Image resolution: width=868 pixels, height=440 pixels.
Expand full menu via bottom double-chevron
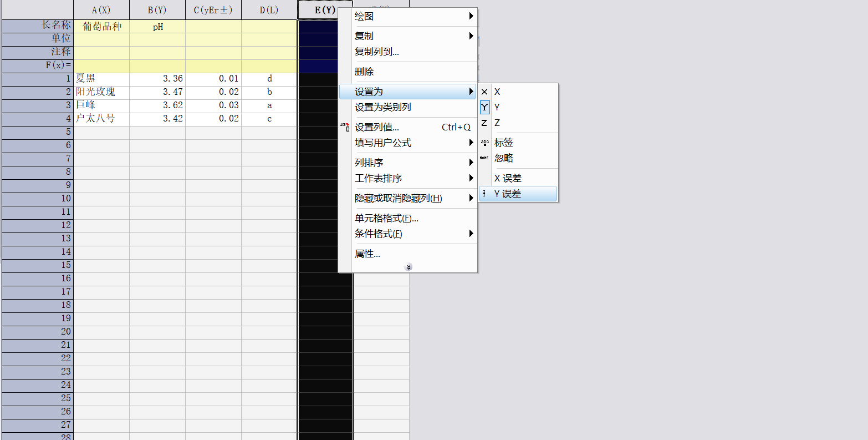point(409,267)
